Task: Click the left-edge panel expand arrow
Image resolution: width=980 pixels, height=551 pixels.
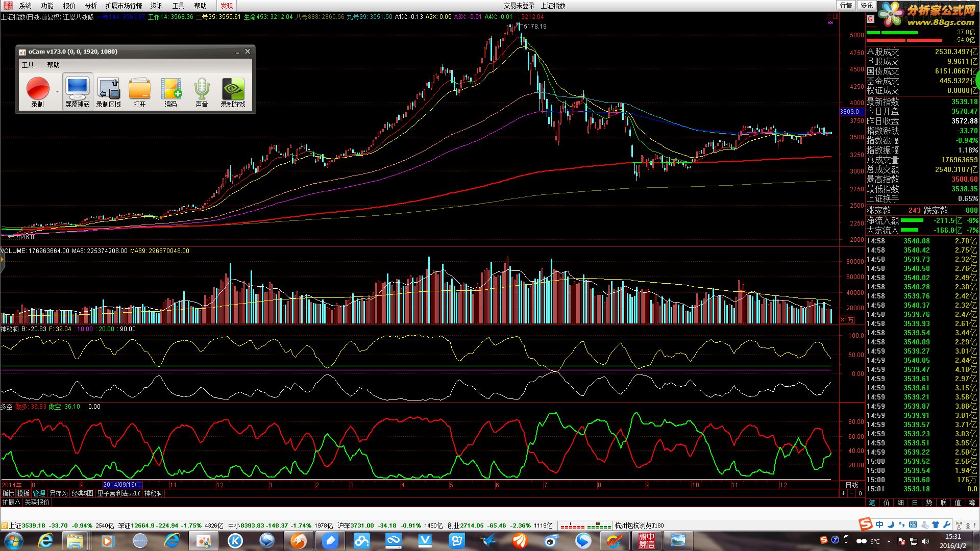Action: tap(2, 260)
